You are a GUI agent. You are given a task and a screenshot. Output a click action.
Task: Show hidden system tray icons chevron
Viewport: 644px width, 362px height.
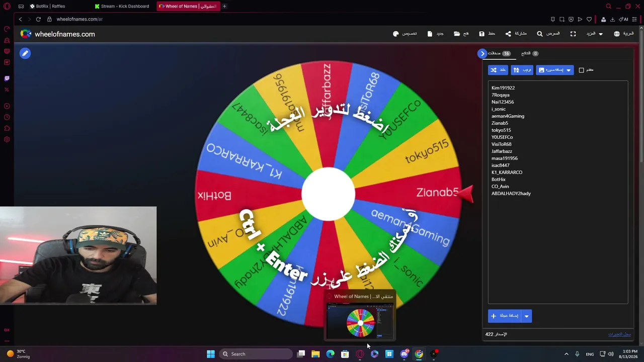(566, 354)
